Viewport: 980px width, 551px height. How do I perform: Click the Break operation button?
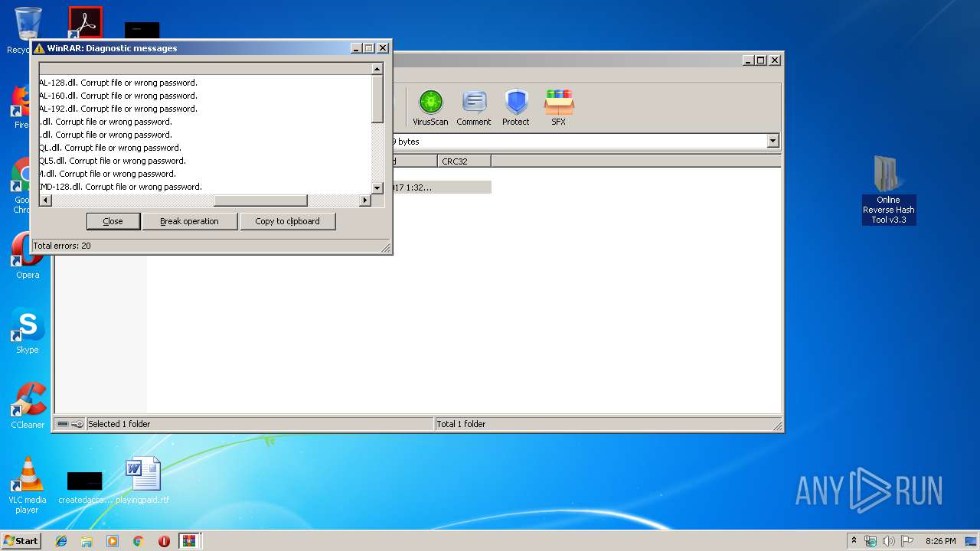(189, 221)
